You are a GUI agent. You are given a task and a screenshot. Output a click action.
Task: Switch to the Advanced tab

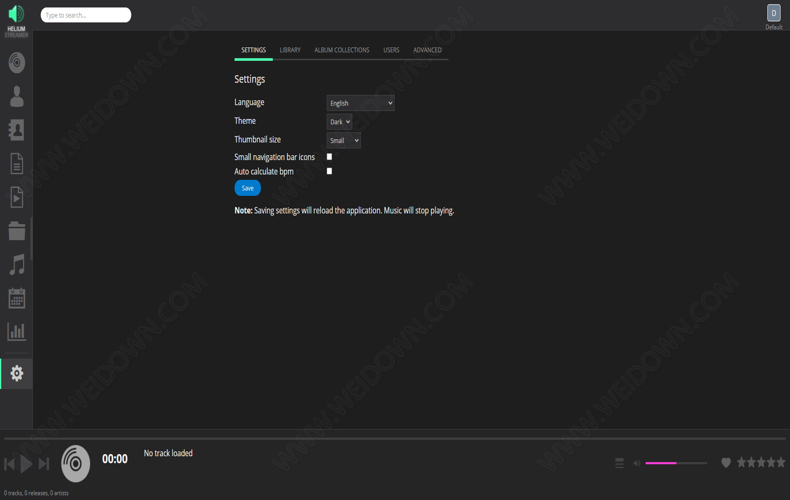click(427, 50)
